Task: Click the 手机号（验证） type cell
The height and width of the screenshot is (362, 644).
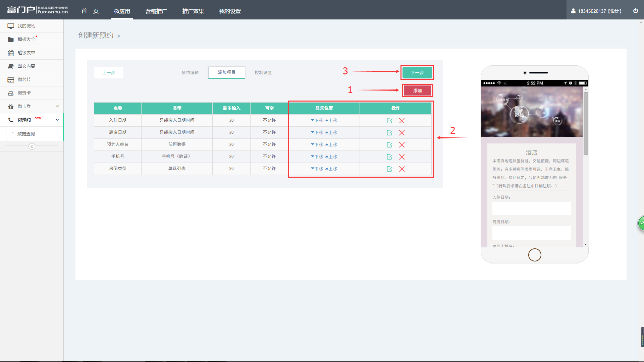Action: tap(177, 157)
